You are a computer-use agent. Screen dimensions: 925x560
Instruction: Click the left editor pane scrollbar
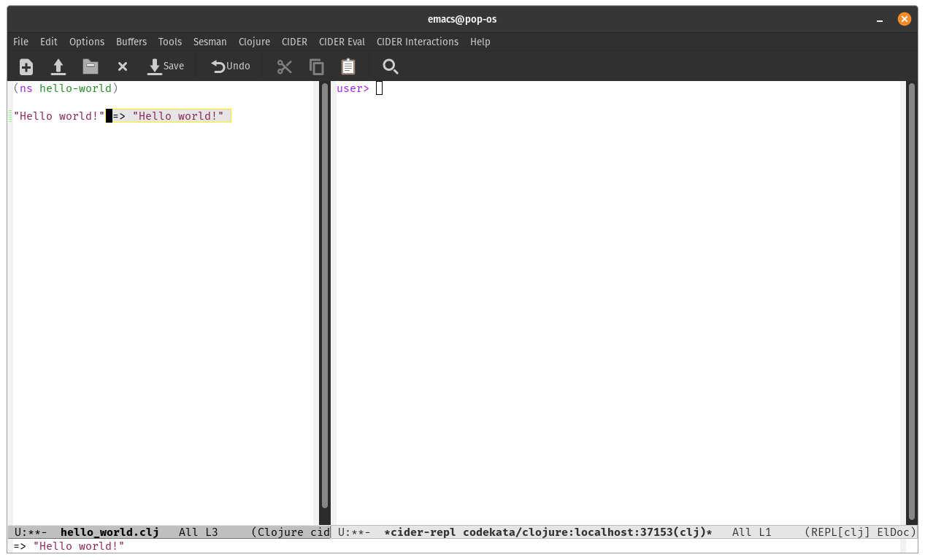click(x=325, y=292)
